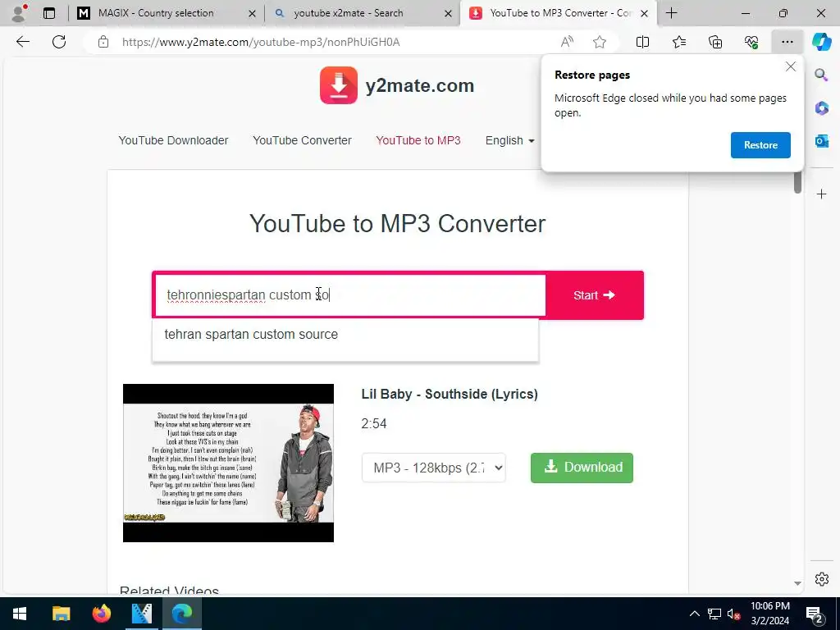The width and height of the screenshot is (840, 630).
Task: Open Browser essentials heart icon
Action: coord(751,42)
